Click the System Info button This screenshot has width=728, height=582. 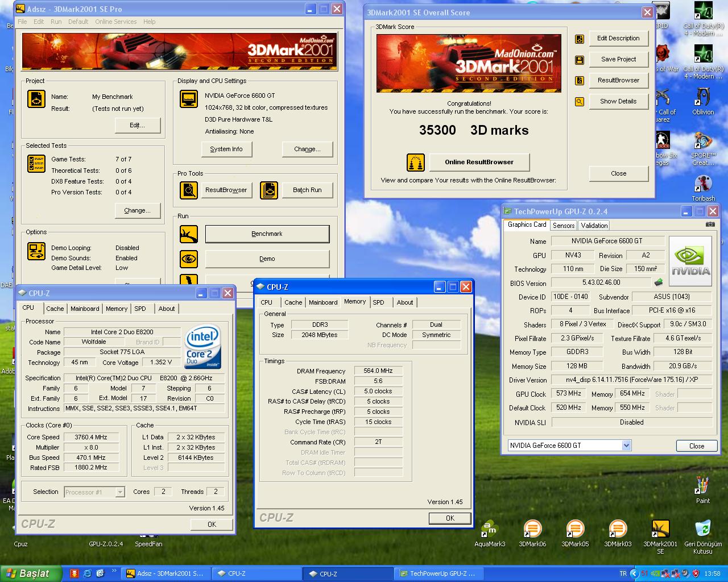[x=226, y=149]
